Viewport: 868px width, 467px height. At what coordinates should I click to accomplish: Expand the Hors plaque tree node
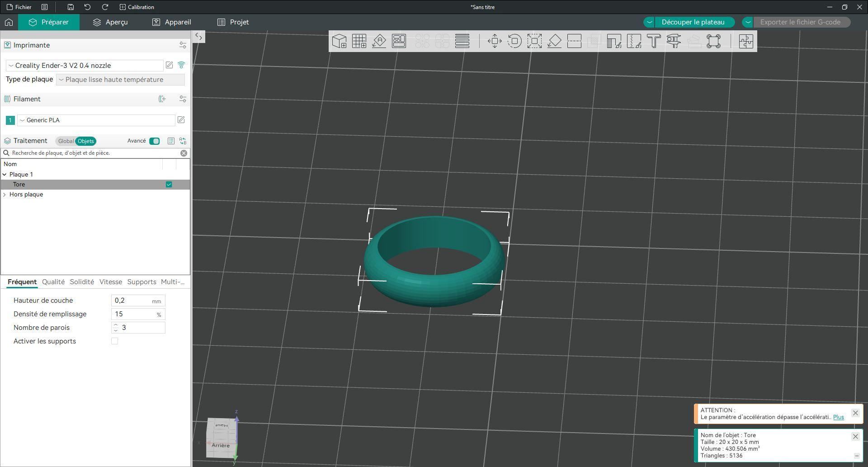pos(5,195)
